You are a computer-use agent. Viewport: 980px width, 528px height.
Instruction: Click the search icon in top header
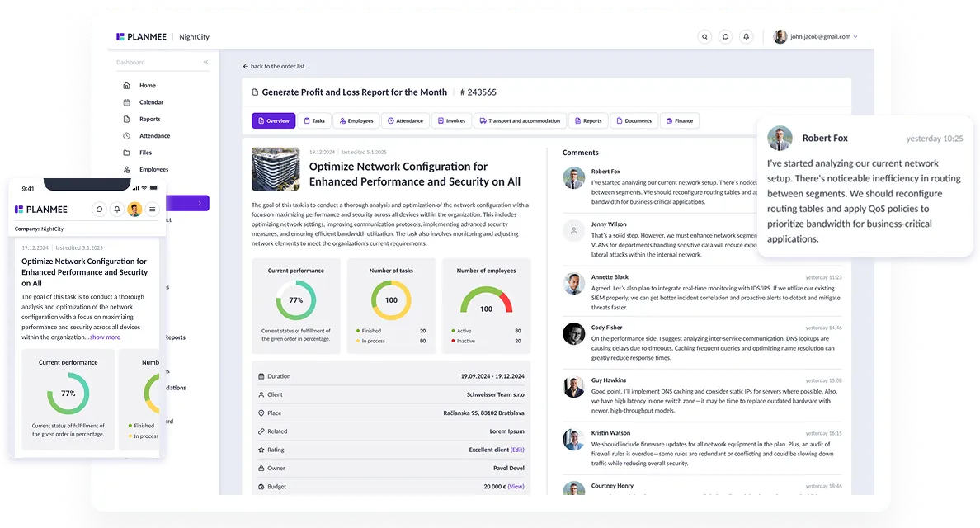point(704,37)
